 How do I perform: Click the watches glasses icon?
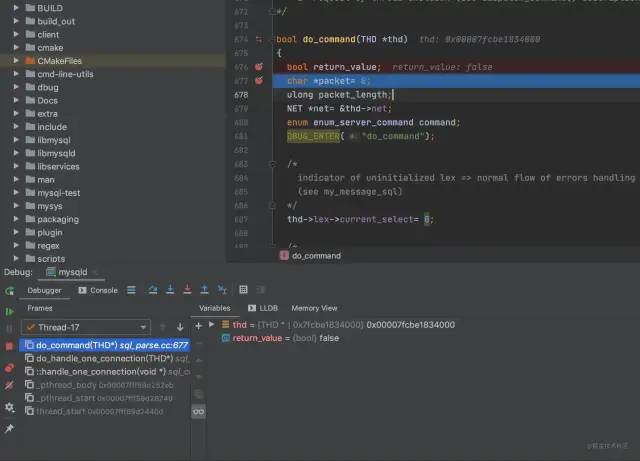coord(199,412)
